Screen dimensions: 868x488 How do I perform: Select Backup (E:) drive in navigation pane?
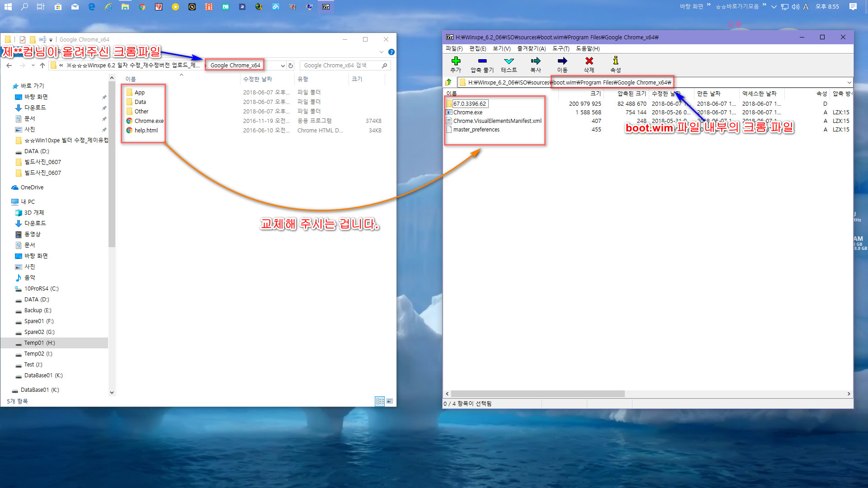pyautogui.click(x=38, y=310)
